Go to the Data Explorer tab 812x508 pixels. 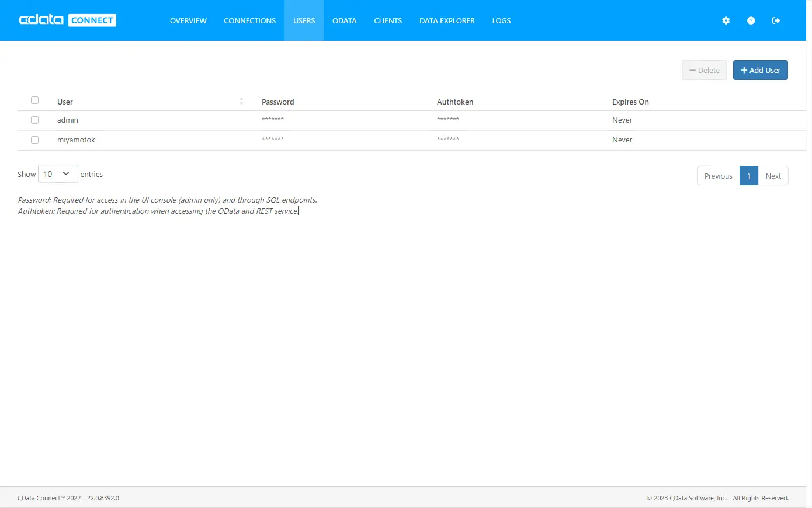coord(447,20)
